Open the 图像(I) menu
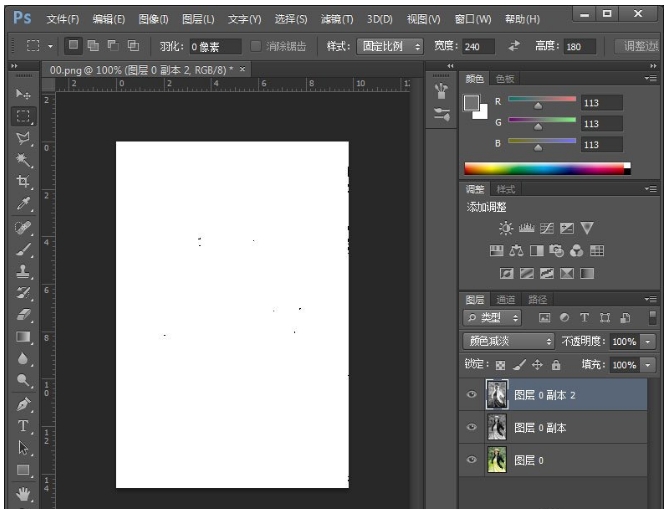669x509 pixels. (153, 19)
